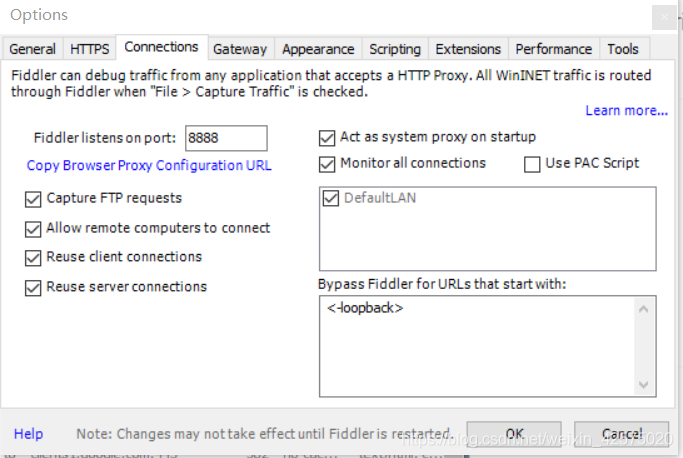Enable the Use PAC Script checkbox
The width and height of the screenshot is (683, 458).
tap(533, 163)
